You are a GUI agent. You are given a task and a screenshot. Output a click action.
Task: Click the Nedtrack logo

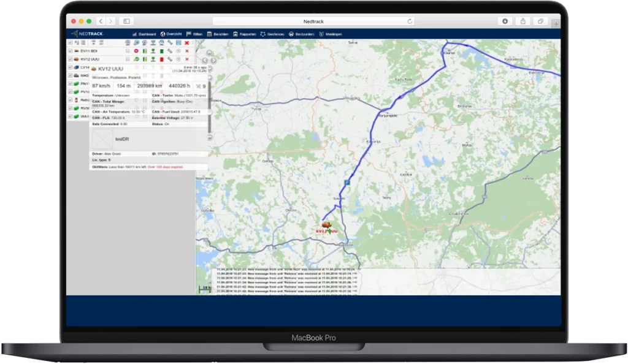coord(87,34)
